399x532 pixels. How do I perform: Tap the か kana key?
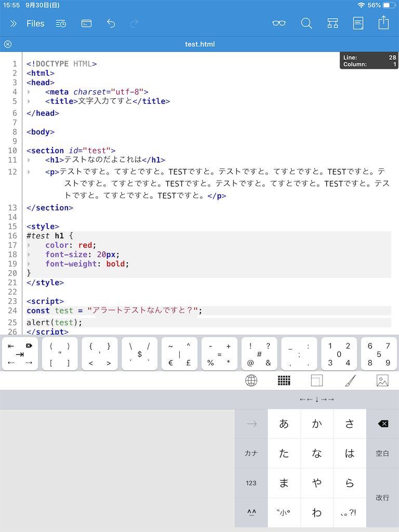(x=317, y=424)
